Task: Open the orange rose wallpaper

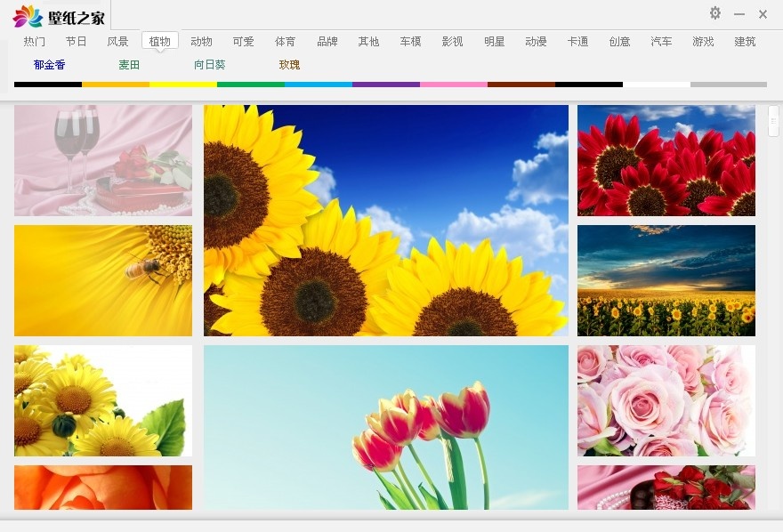Action: point(103,488)
